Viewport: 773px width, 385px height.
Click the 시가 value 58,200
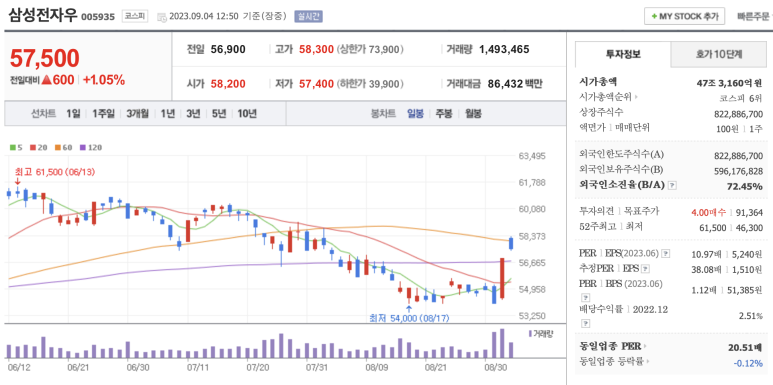228,84
